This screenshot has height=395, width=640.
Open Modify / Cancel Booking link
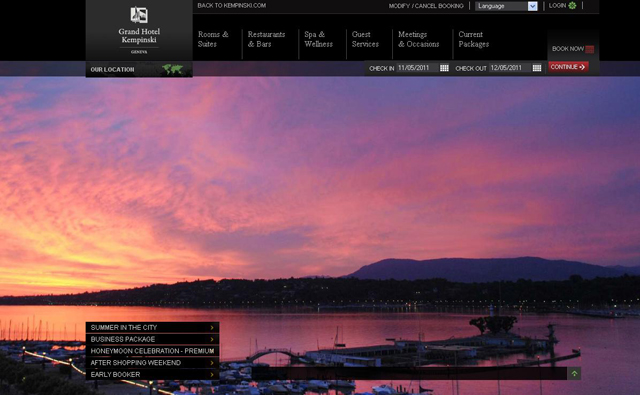pos(426,6)
